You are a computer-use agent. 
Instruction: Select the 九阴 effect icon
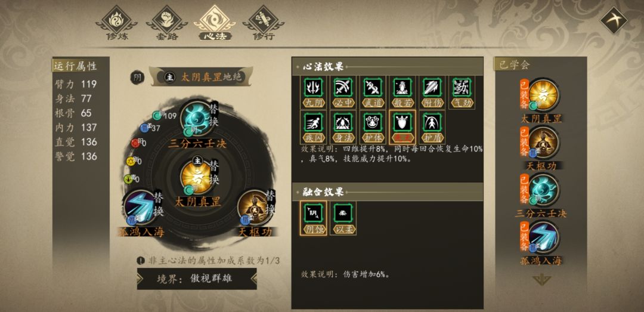pyautogui.click(x=314, y=92)
